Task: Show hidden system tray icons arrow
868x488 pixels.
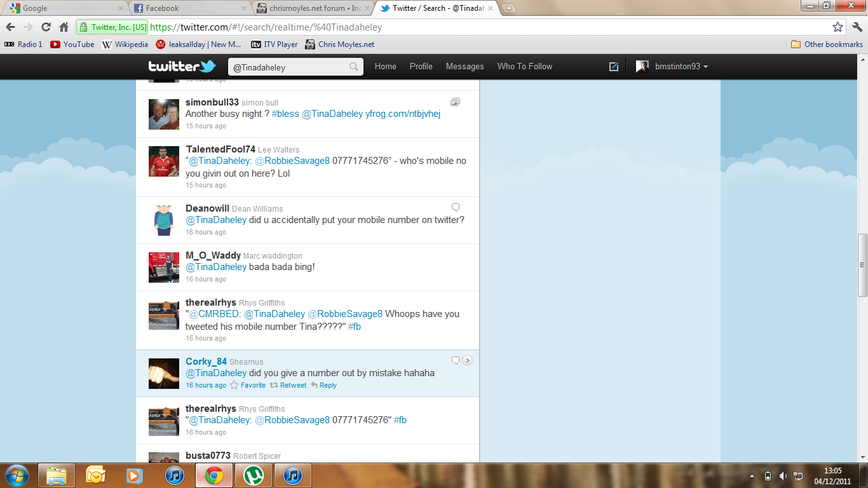Action: point(752,476)
